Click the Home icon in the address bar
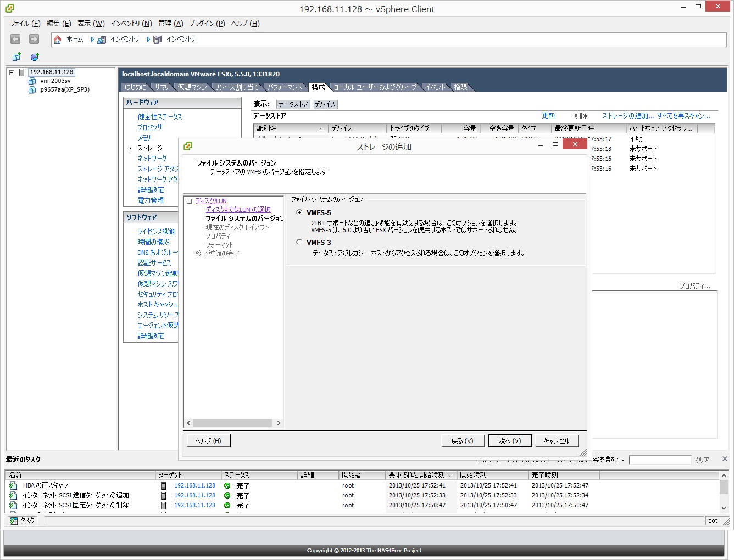 point(58,40)
